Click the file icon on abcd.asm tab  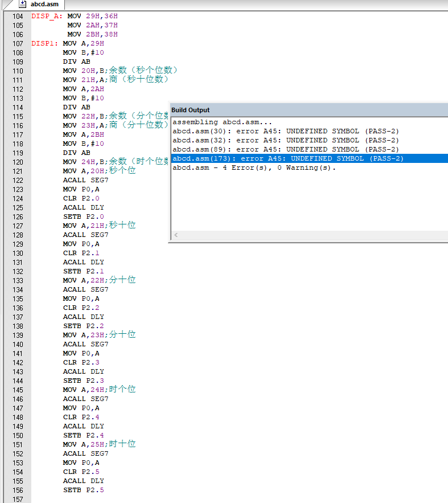22,4
